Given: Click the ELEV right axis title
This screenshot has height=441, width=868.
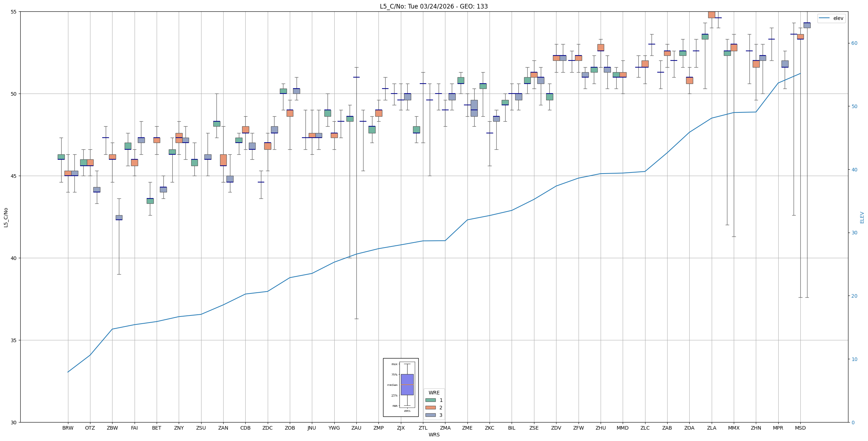Looking at the screenshot, I should pyautogui.click(x=862, y=217).
